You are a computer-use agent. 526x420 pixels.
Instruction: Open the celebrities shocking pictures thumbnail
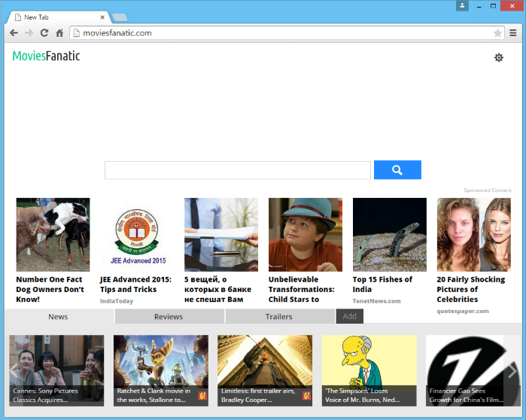click(473, 235)
